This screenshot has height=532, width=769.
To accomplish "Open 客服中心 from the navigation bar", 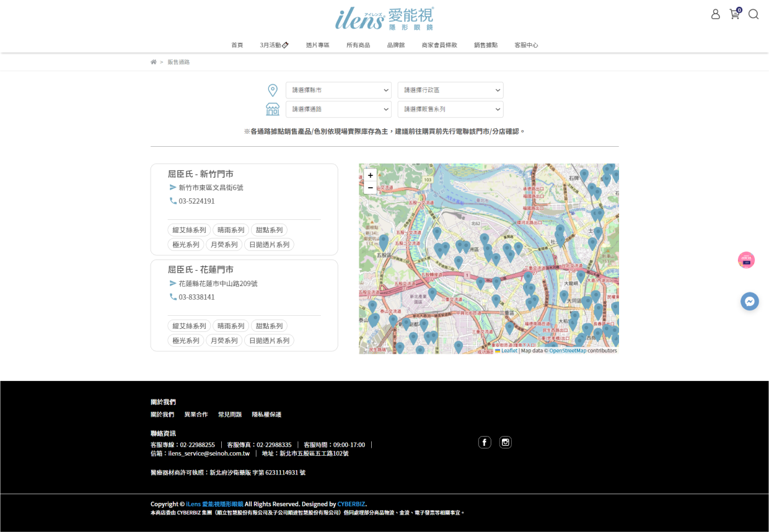I will click(525, 45).
